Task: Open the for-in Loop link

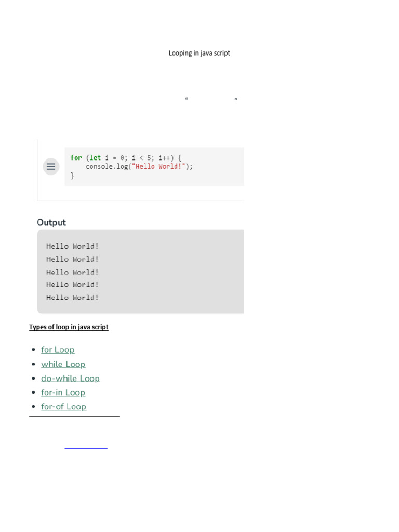Action: pyautogui.click(x=63, y=393)
